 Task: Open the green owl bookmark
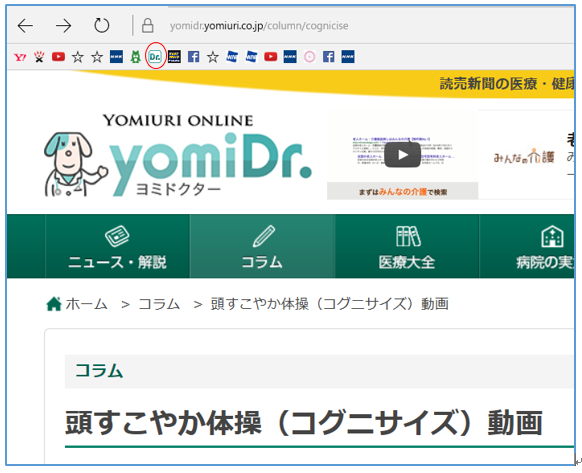click(135, 57)
